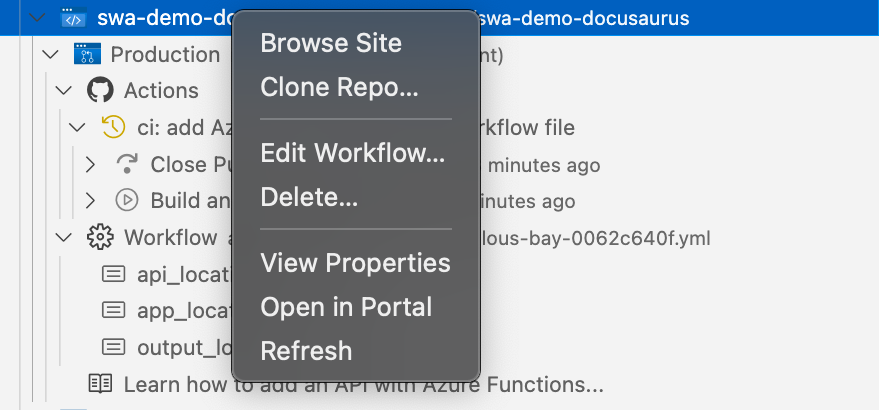Click the skipped job icon beside Close Pu
Viewport: 882px width, 410px height.
127,164
